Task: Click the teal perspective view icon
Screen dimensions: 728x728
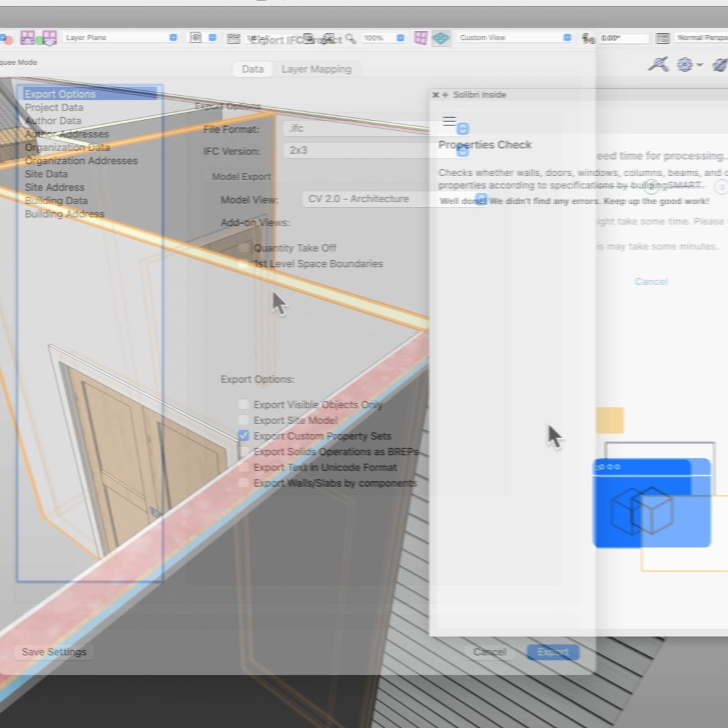Action: [x=441, y=38]
